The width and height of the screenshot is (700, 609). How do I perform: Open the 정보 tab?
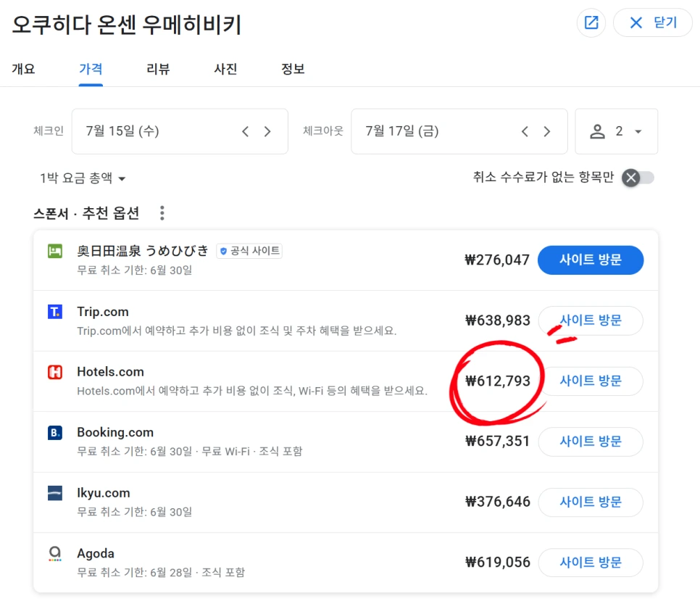[293, 69]
